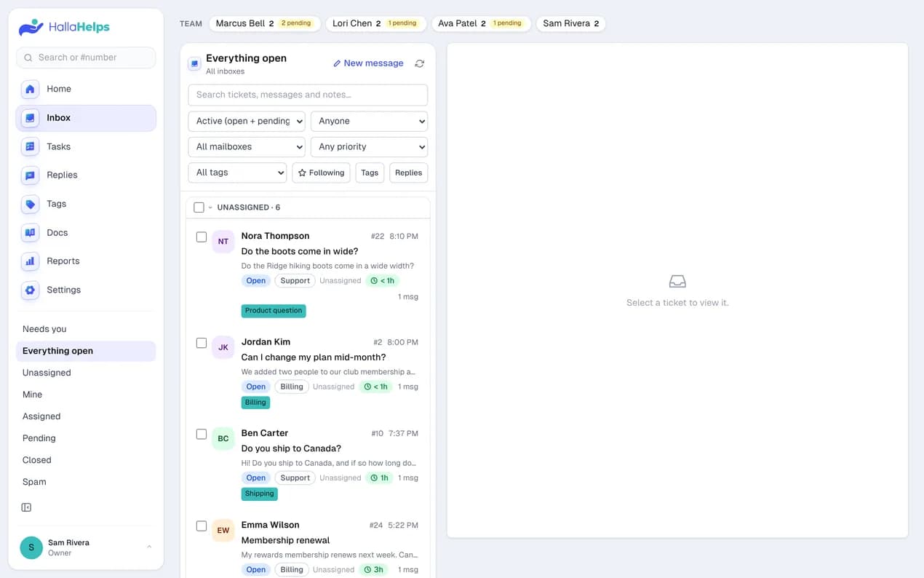This screenshot has height=578, width=924.
Task: Toggle the Following filter
Action: 321,173
